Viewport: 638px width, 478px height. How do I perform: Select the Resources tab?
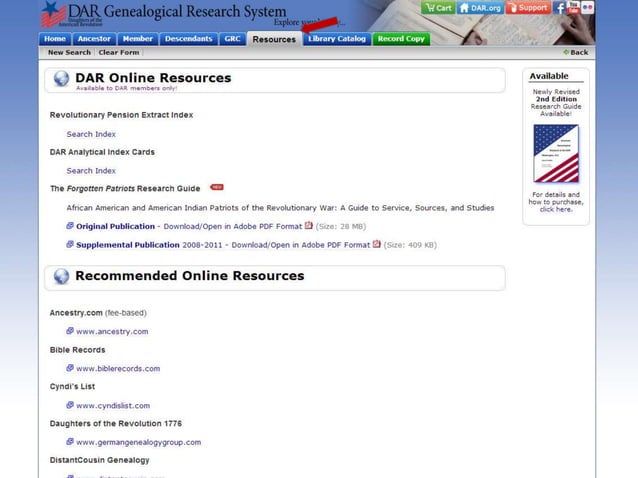[x=274, y=39]
